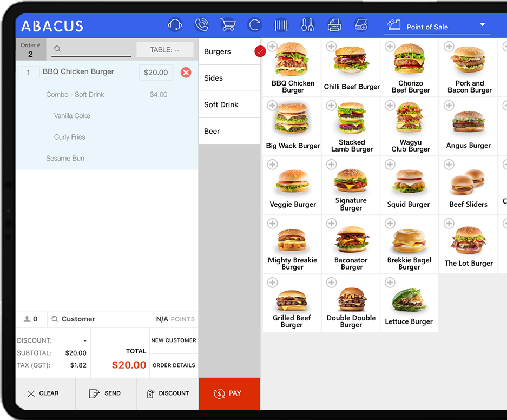507x420 pixels.
Task: Click the shopping cart icon
Action: (228, 25)
